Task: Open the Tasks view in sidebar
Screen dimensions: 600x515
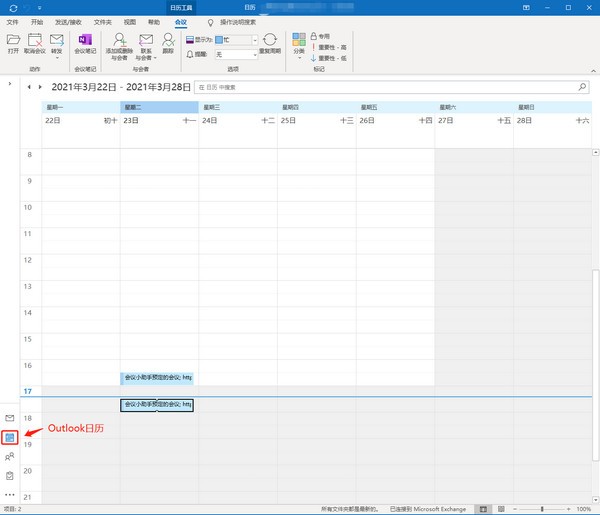Action: point(10,475)
